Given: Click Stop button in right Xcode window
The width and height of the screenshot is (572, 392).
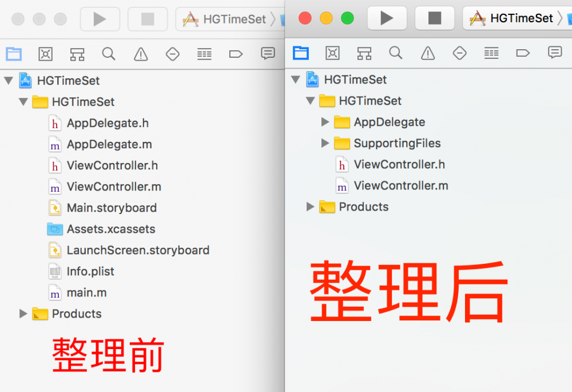Looking at the screenshot, I should click(435, 18).
